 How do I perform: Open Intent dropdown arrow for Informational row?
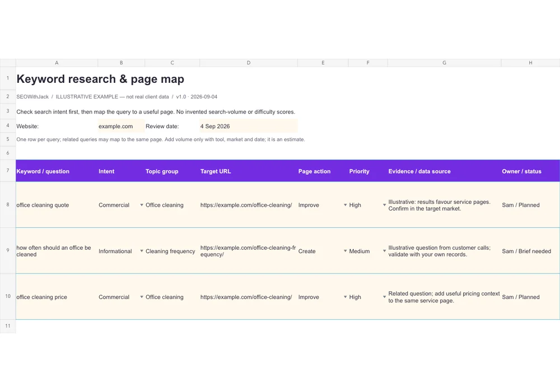(x=142, y=251)
